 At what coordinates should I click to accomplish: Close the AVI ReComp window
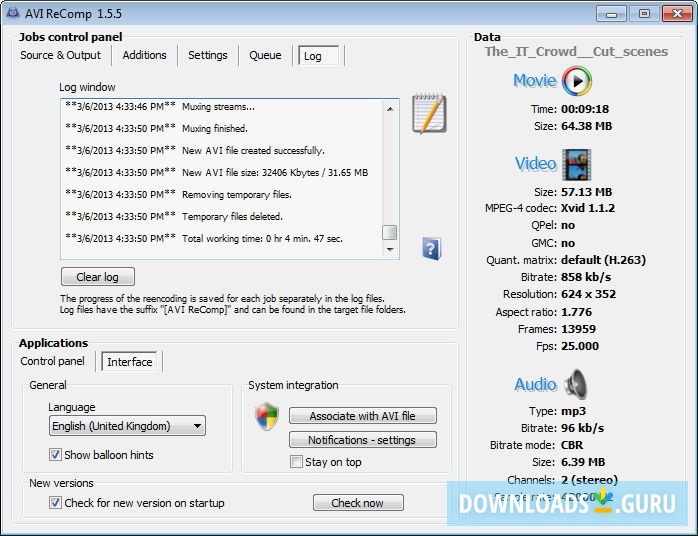(x=677, y=13)
